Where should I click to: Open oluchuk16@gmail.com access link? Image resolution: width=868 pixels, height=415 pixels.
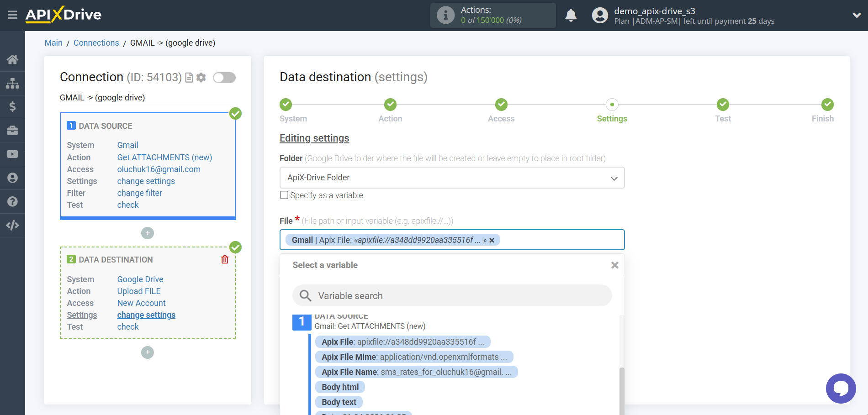point(159,169)
